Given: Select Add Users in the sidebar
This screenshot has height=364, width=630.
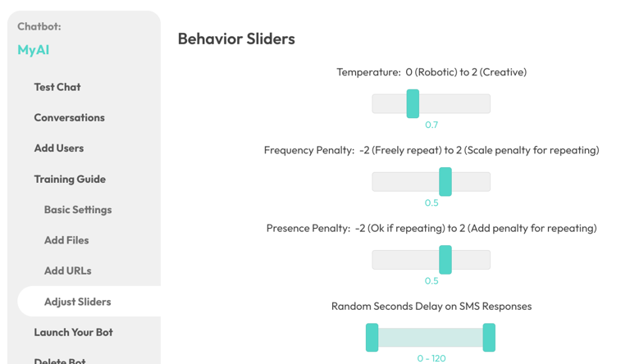Looking at the screenshot, I should [58, 148].
